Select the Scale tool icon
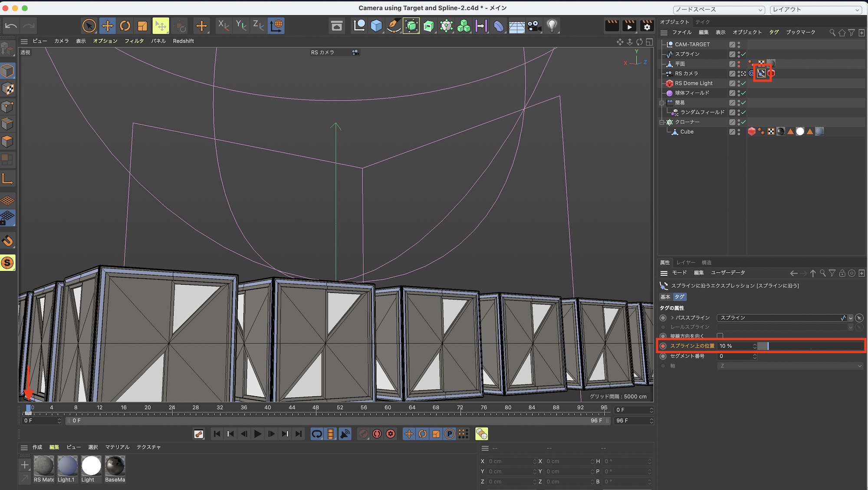This screenshot has height=490, width=868. [x=142, y=26]
